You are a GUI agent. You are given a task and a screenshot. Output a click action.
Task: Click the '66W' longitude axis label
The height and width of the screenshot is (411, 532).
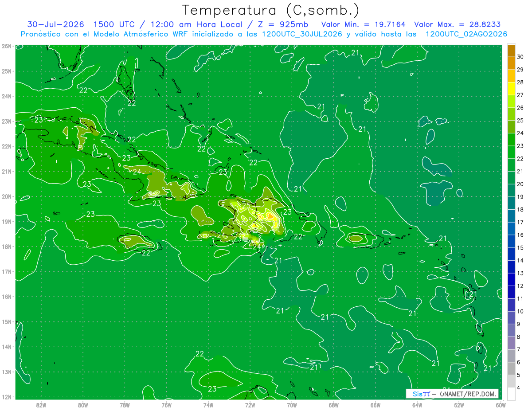pyautogui.click(x=375, y=405)
